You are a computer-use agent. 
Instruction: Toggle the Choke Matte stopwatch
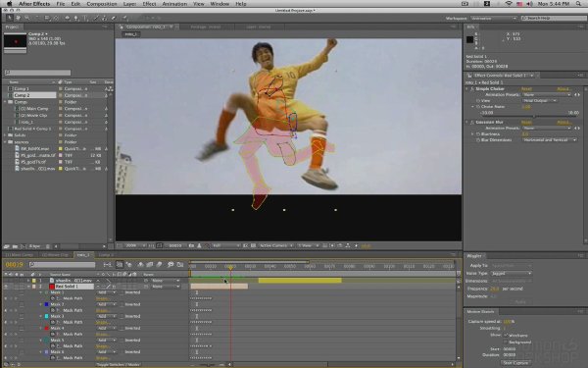[x=478, y=107]
